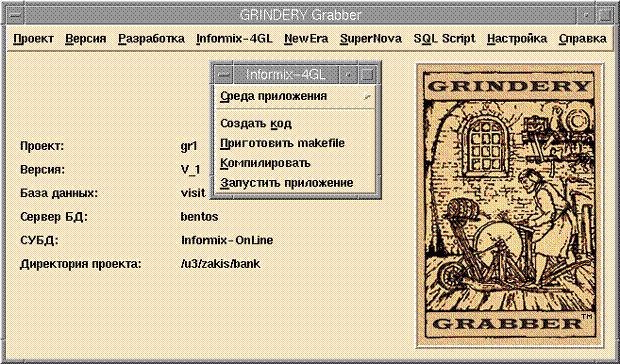Open the Справка help menu
This screenshot has width=620, height=364.
pos(583,39)
